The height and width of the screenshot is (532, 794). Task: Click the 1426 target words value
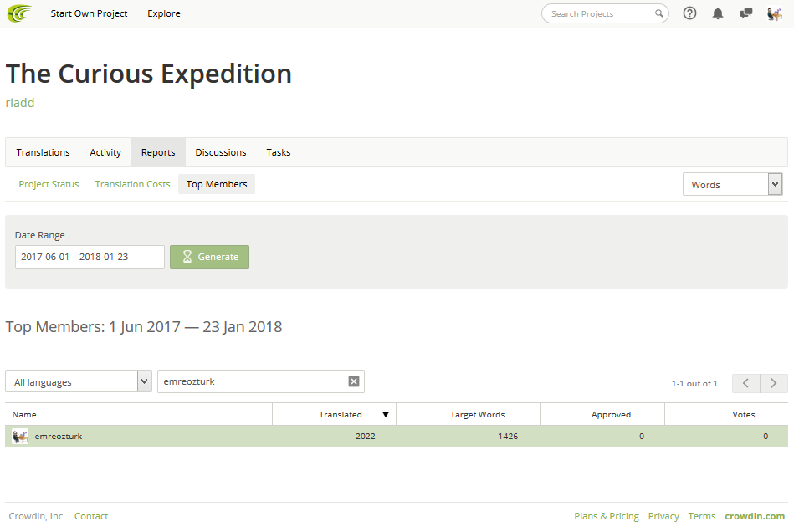[508, 437]
